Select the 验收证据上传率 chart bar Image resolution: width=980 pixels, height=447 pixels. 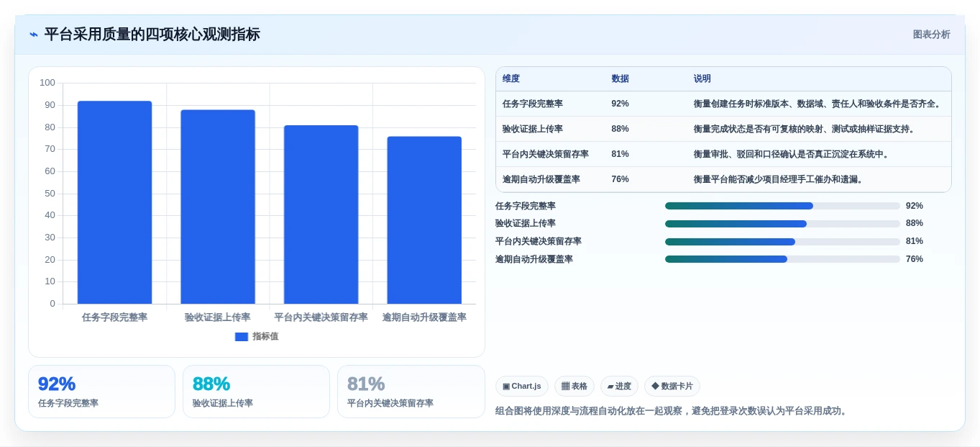tap(218, 207)
